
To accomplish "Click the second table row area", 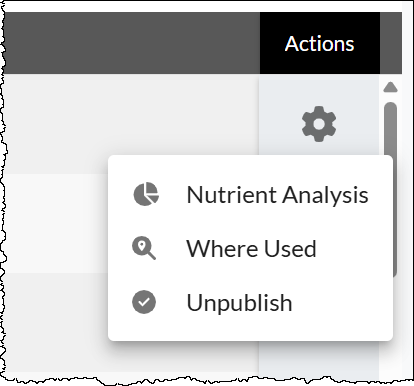I will click(56, 223).
